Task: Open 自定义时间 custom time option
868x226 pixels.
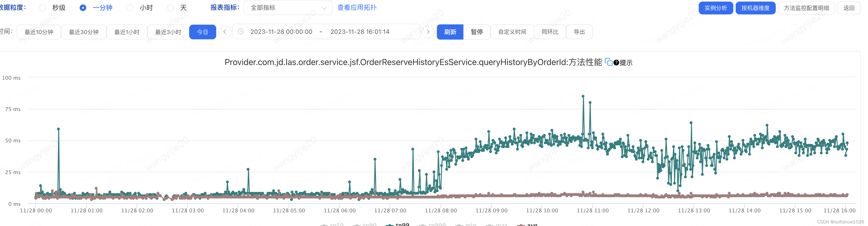Action: pos(512,32)
